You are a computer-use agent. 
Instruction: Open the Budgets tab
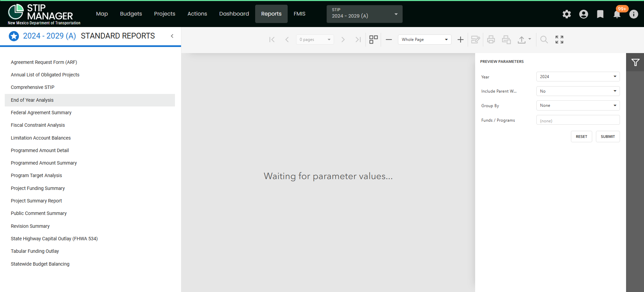[131, 14]
